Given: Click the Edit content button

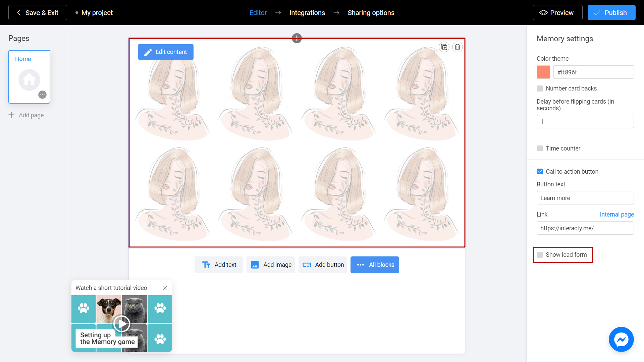Looking at the screenshot, I should [165, 52].
